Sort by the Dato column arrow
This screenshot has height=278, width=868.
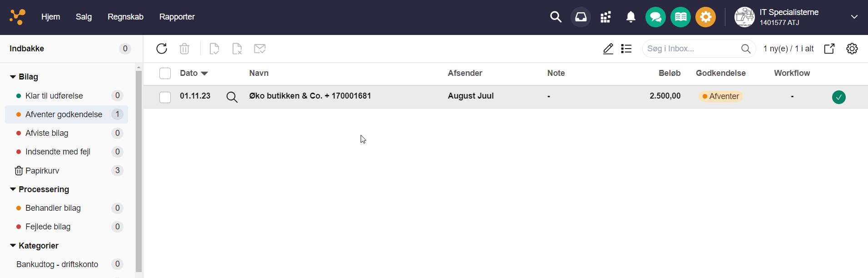tap(204, 74)
